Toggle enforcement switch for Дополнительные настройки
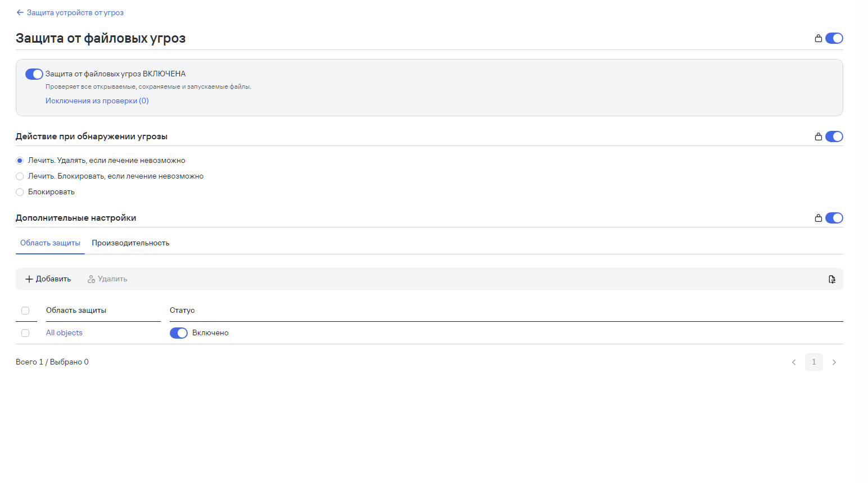This screenshot has height=483, width=868. tap(834, 218)
